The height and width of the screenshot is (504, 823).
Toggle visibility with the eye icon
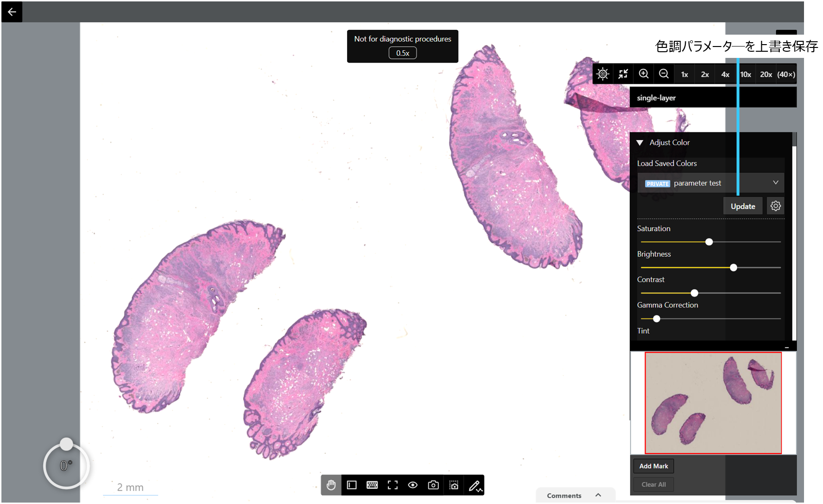pos(413,485)
